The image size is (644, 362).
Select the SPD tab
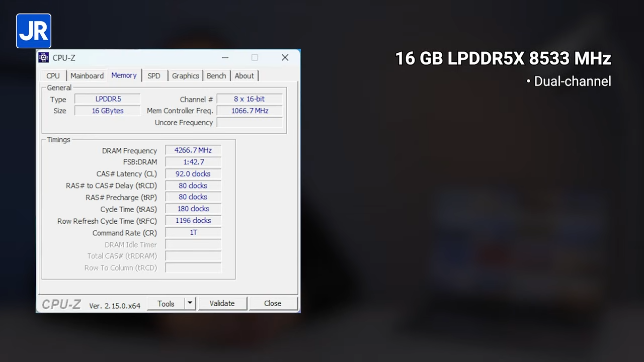(154, 75)
